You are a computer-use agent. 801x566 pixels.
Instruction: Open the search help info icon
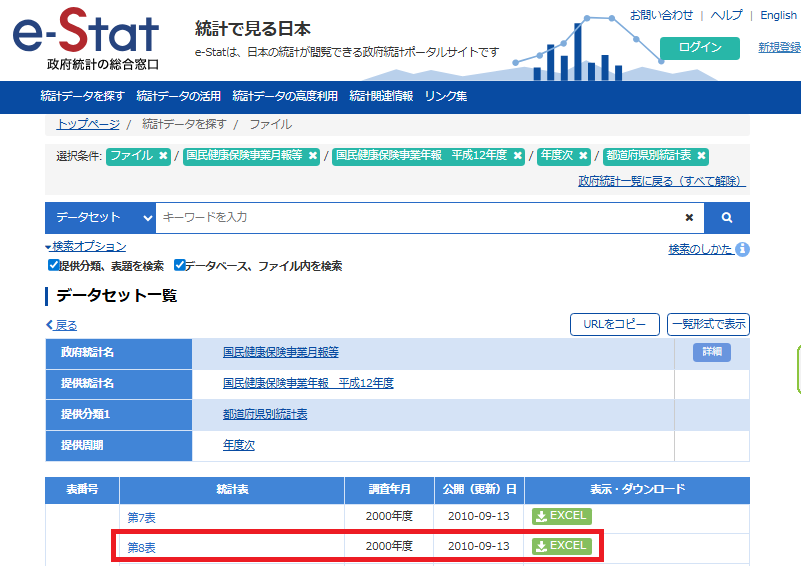(x=743, y=249)
